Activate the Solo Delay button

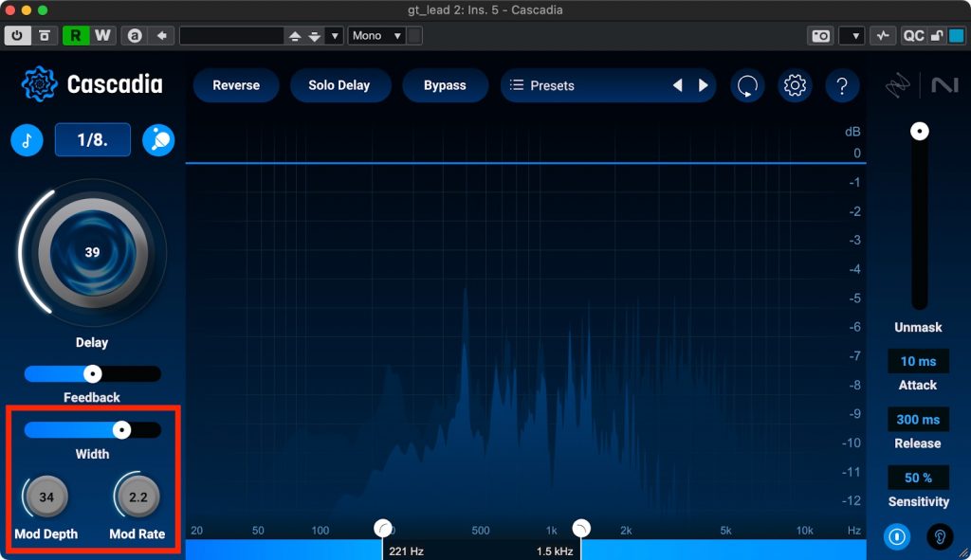coord(339,85)
